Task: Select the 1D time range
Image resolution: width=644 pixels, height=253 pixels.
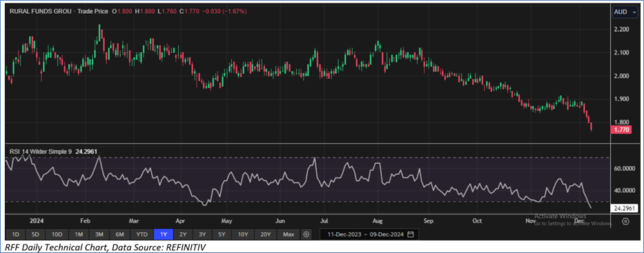Action: (15, 234)
